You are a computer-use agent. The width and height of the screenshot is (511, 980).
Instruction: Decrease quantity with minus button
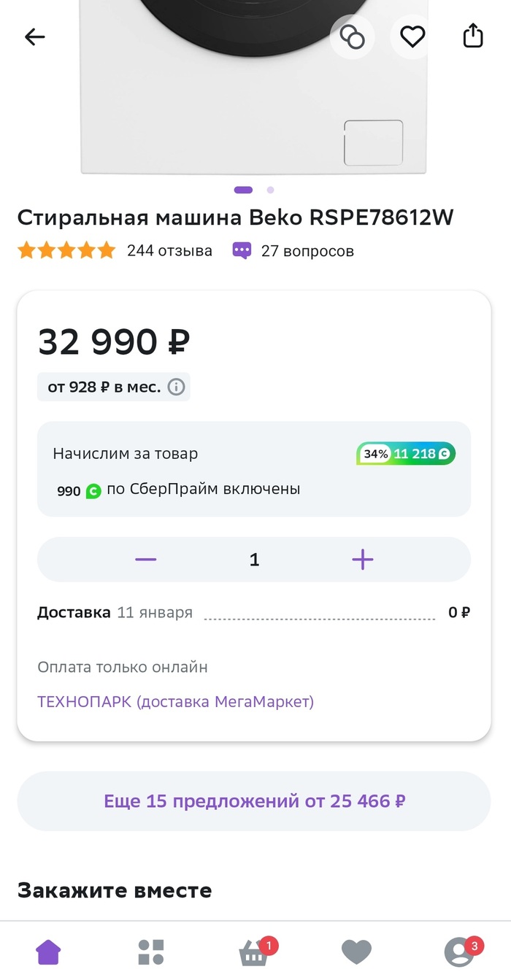tap(146, 560)
